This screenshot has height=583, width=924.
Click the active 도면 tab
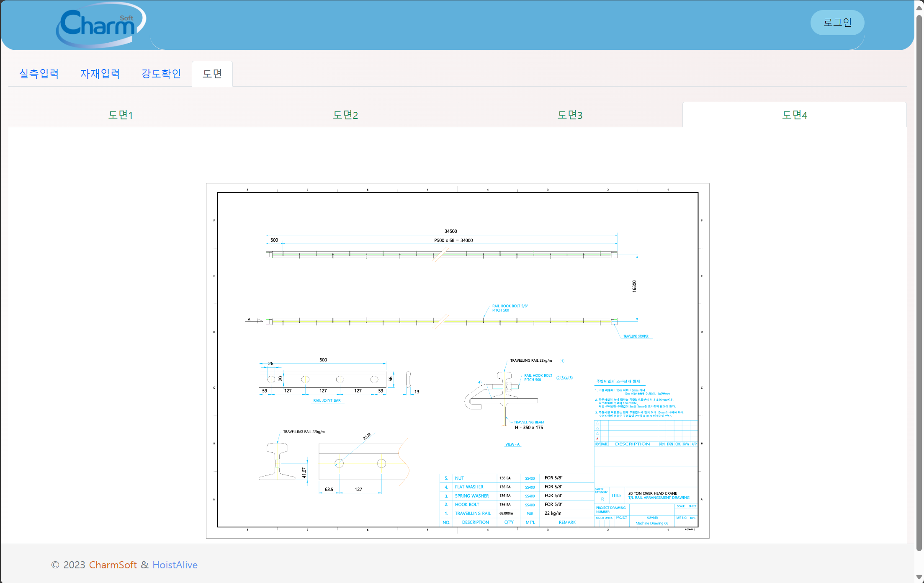212,74
